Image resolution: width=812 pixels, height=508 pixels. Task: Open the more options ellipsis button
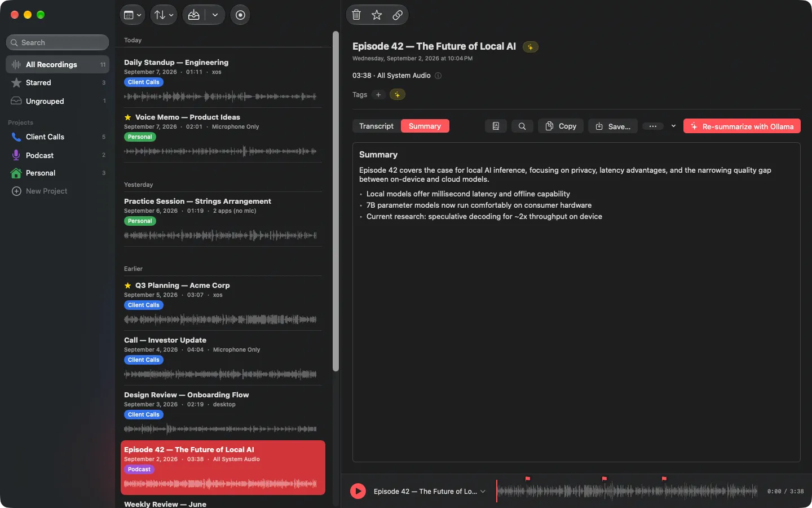[x=652, y=126]
